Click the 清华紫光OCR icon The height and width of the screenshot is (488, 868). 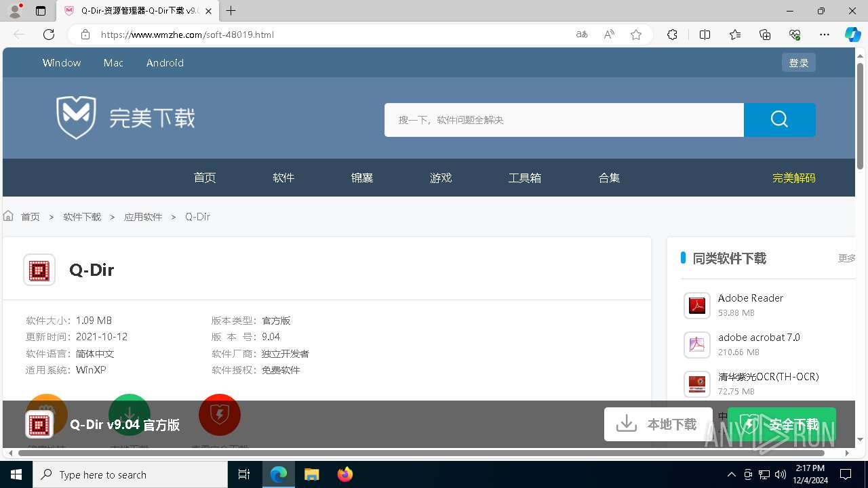pos(697,384)
